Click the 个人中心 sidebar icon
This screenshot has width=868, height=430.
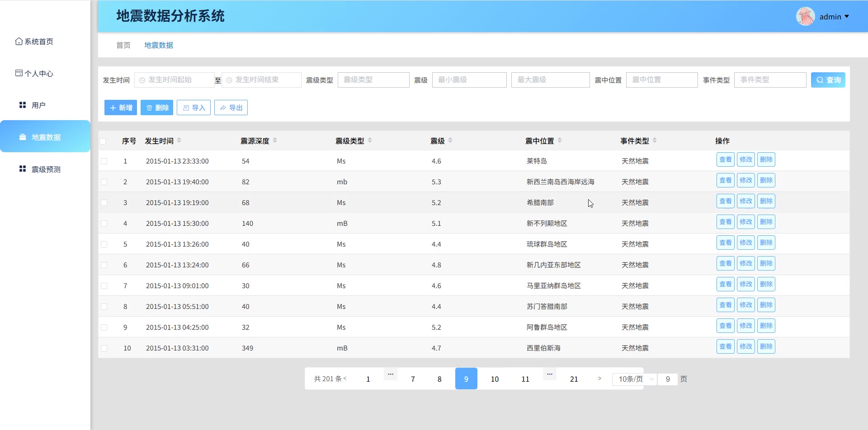19,73
